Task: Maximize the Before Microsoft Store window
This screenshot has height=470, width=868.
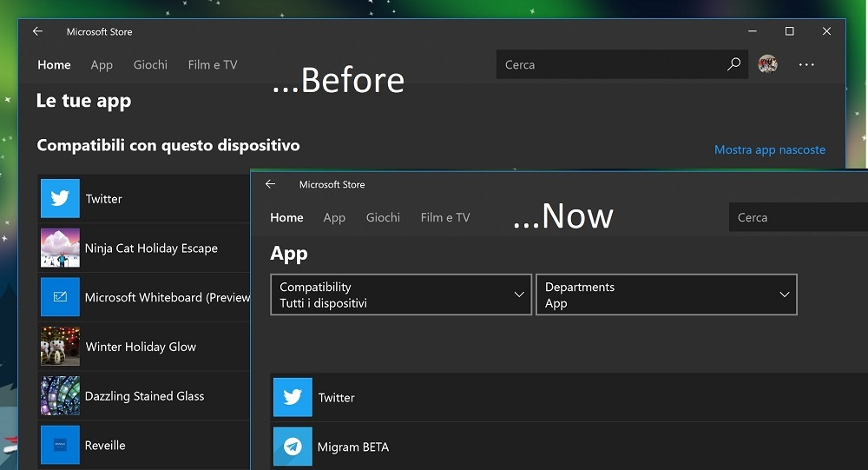Action: click(789, 31)
